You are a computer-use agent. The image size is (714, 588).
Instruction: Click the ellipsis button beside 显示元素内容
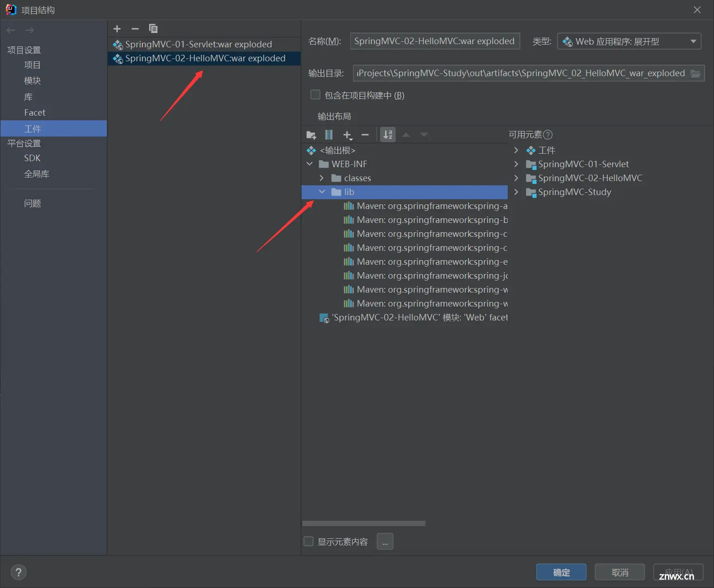pos(385,542)
